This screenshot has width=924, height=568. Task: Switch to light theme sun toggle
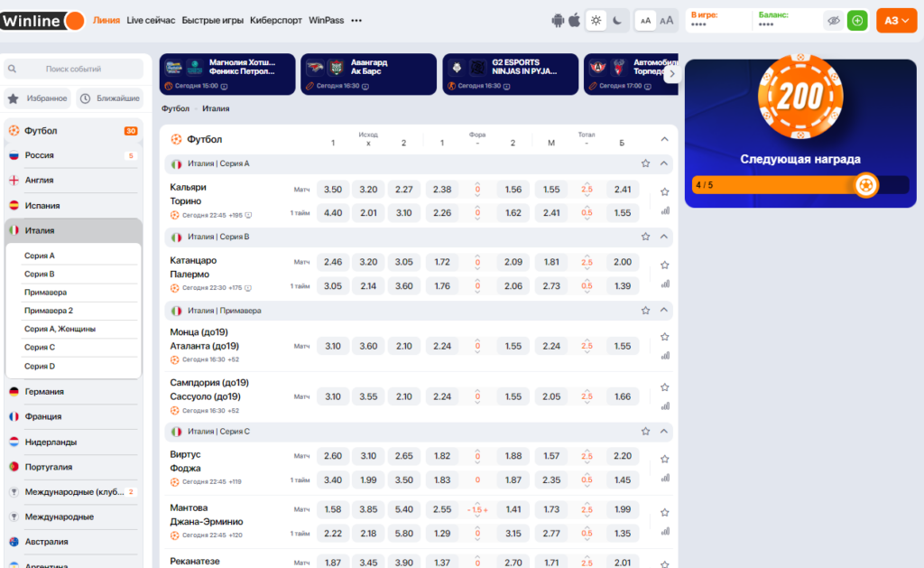pyautogui.click(x=596, y=21)
